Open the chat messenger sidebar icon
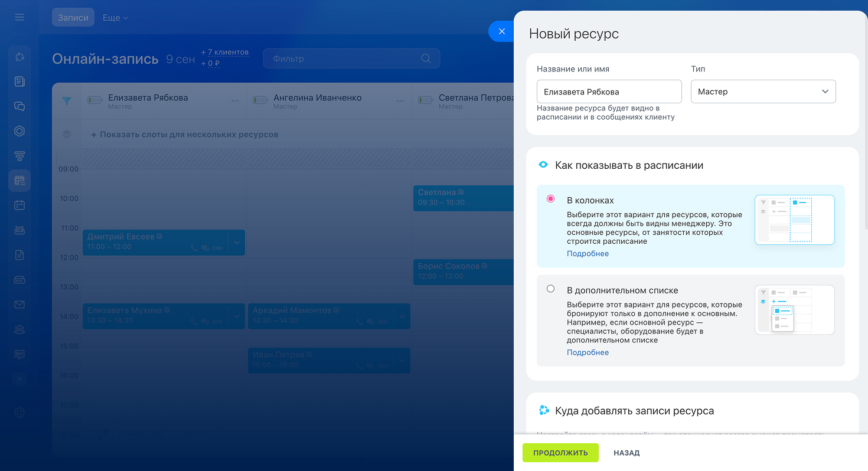The image size is (868, 471). 19,106
